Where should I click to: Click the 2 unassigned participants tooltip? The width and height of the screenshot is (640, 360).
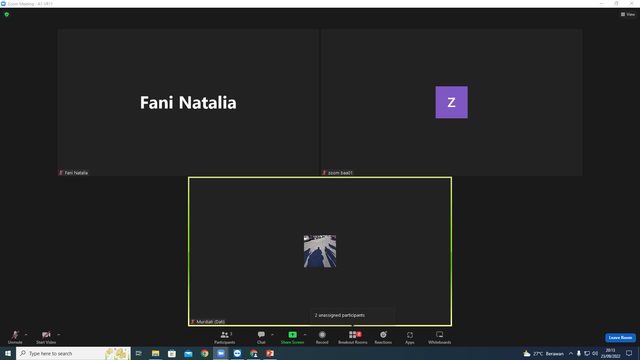tap(353, 316)
